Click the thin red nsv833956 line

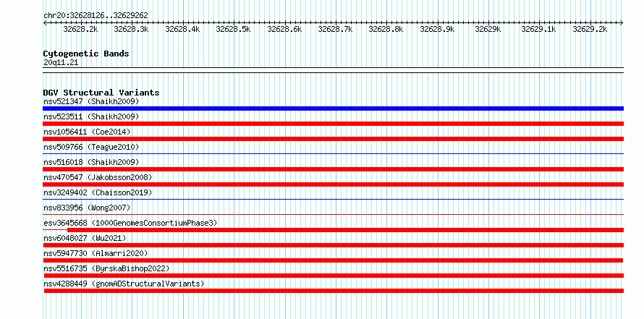click(x=333, y=214)
